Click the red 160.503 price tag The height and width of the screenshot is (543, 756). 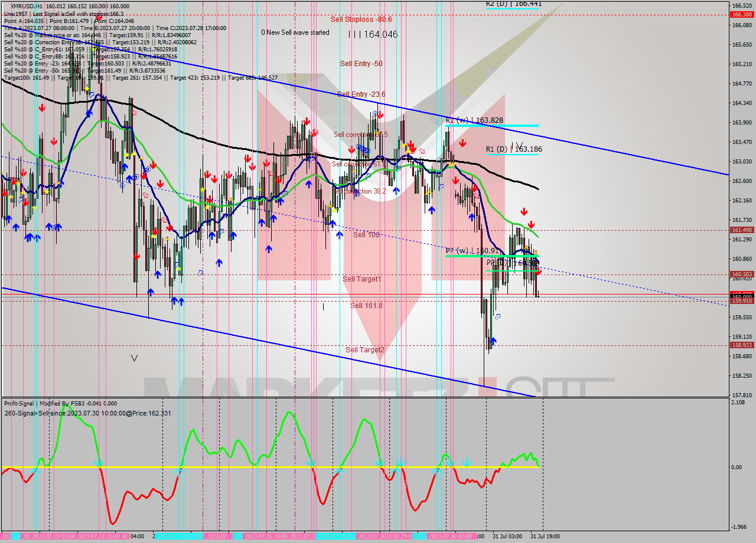[x=741, y=274]
